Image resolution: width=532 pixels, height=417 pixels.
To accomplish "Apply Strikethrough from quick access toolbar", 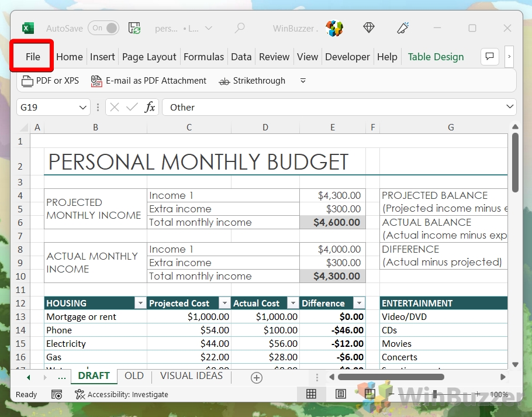I will pos(252,81).
